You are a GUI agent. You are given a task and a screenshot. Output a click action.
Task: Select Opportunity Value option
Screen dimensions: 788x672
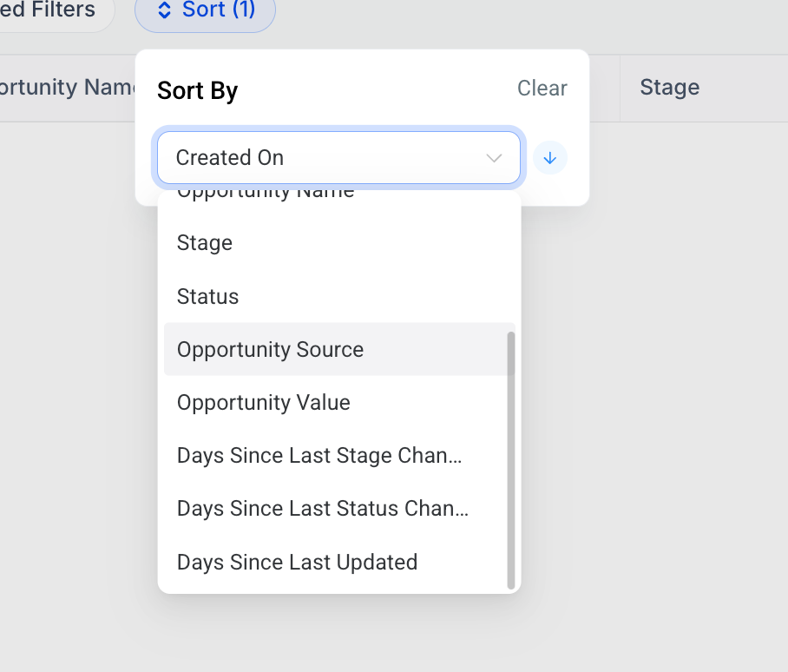coord(263,403)
